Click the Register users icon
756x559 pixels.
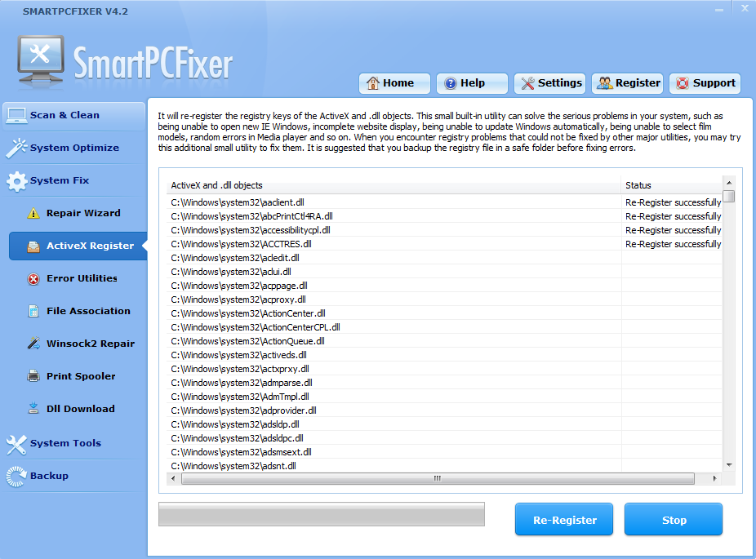click(x=605, y=83)
